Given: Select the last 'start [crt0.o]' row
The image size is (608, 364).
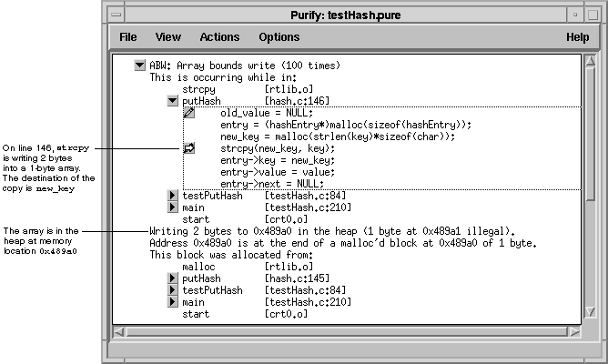Looking at the screenshot, I should click(x=245, y=314).
